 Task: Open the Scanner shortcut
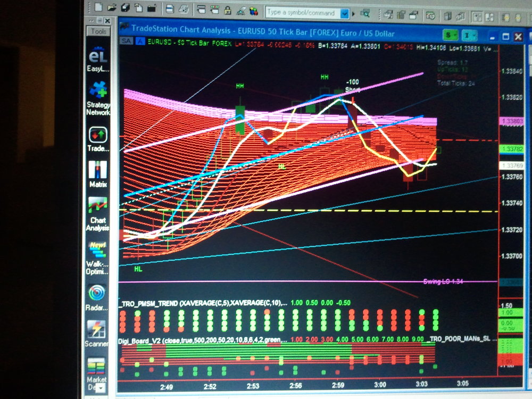point(97,334)
